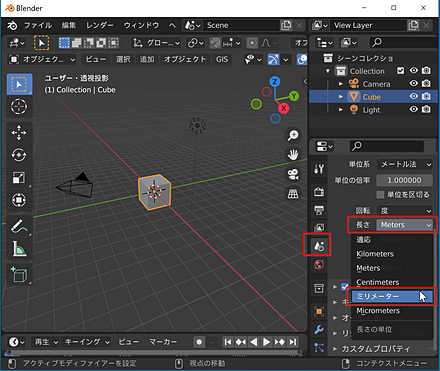Click the unit scale value field
The height and width of the screenshot is (371, 440).
pyautogui.click(x=405, y=180)
